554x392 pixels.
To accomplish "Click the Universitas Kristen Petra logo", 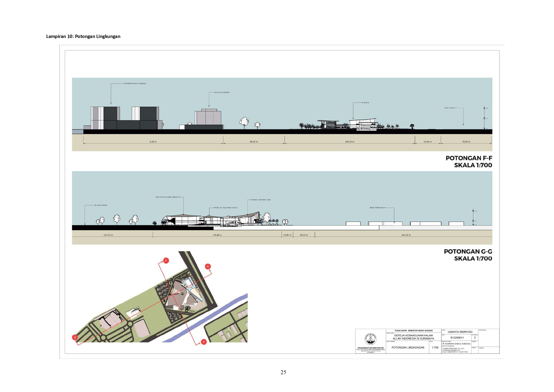I will (370, 340).
